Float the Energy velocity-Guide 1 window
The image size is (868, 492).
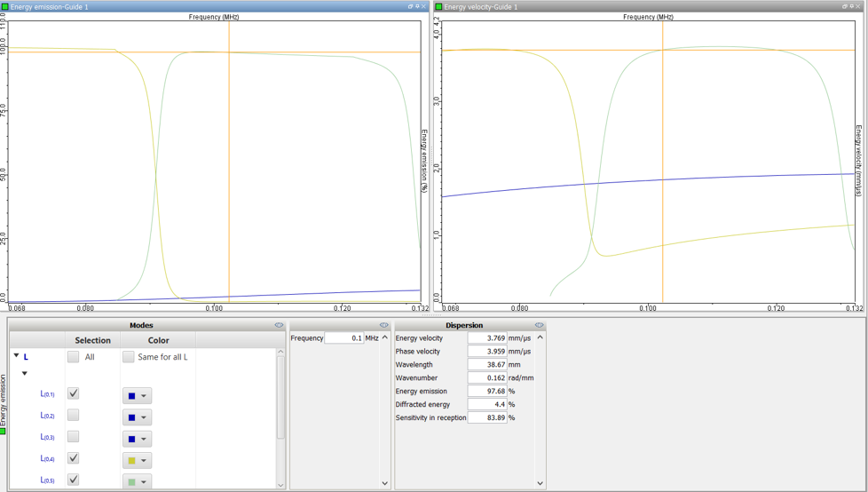click(x=845, y=6)
